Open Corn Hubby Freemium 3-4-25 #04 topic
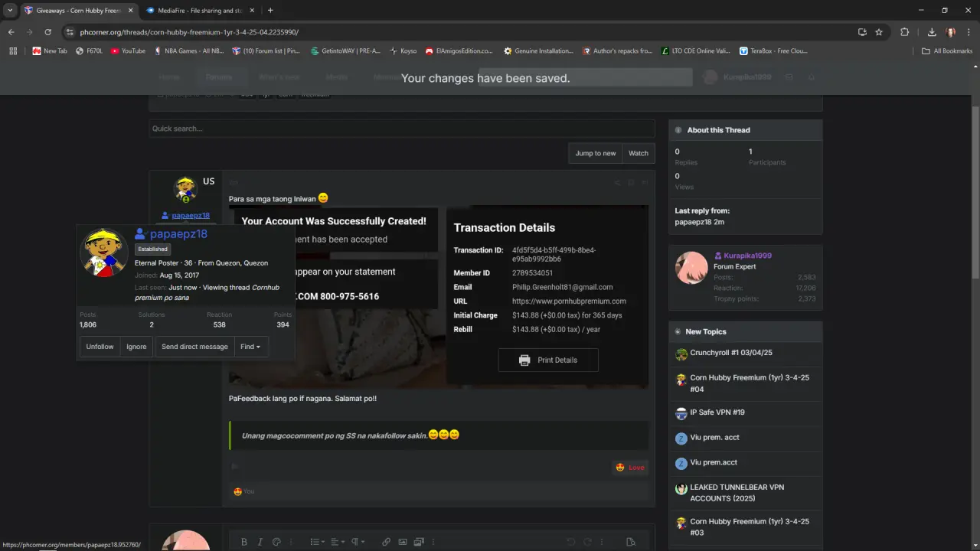Image resolution: width=980 pixels, height=551 pixels. pos(750,383)
